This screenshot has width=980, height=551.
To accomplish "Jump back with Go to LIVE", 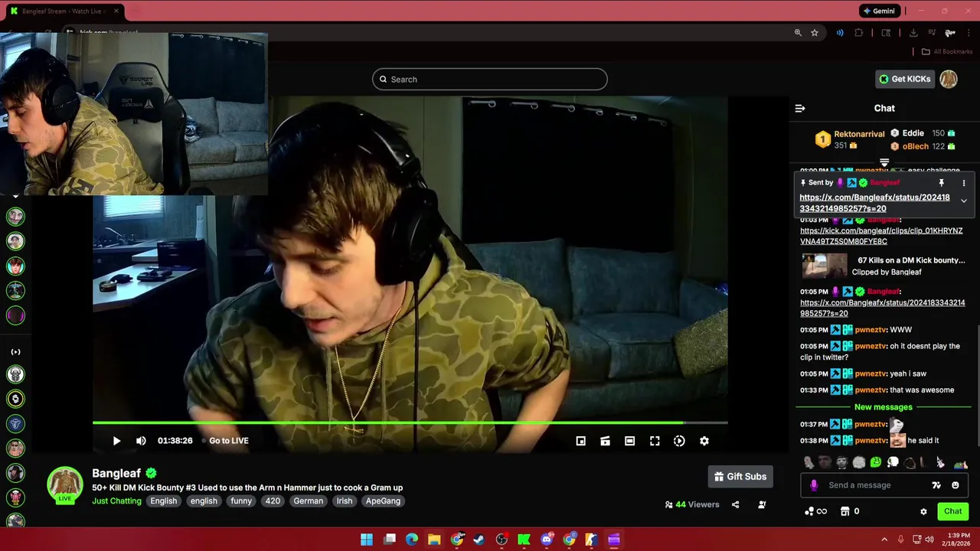I will point(228,441).
